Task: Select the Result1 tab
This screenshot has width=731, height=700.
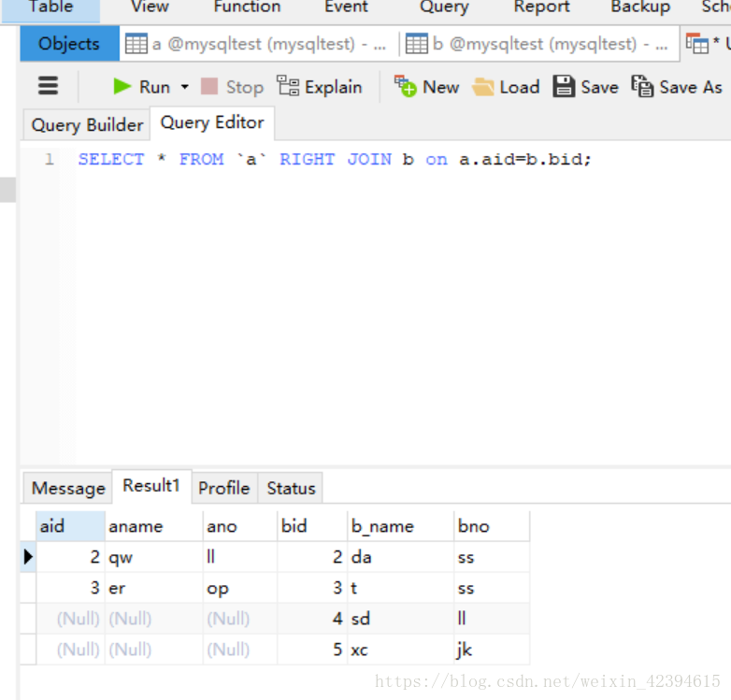Action: [x=151, y=486]
